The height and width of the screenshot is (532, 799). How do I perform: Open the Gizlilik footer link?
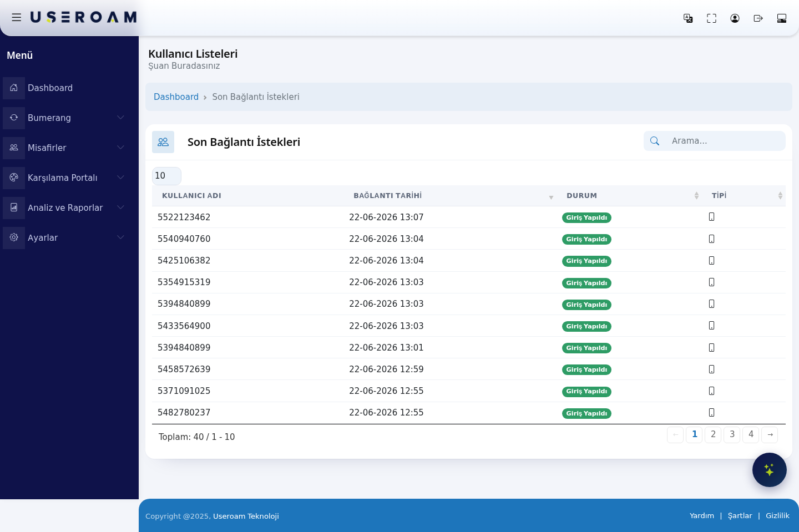click(777, 516)
